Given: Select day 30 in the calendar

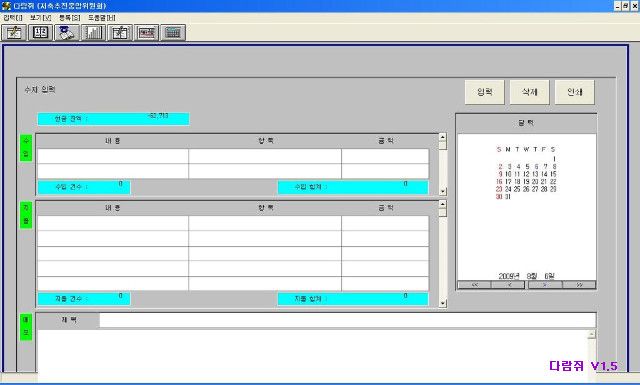Looking at the screenshot, I should click(x=499, y=197).
